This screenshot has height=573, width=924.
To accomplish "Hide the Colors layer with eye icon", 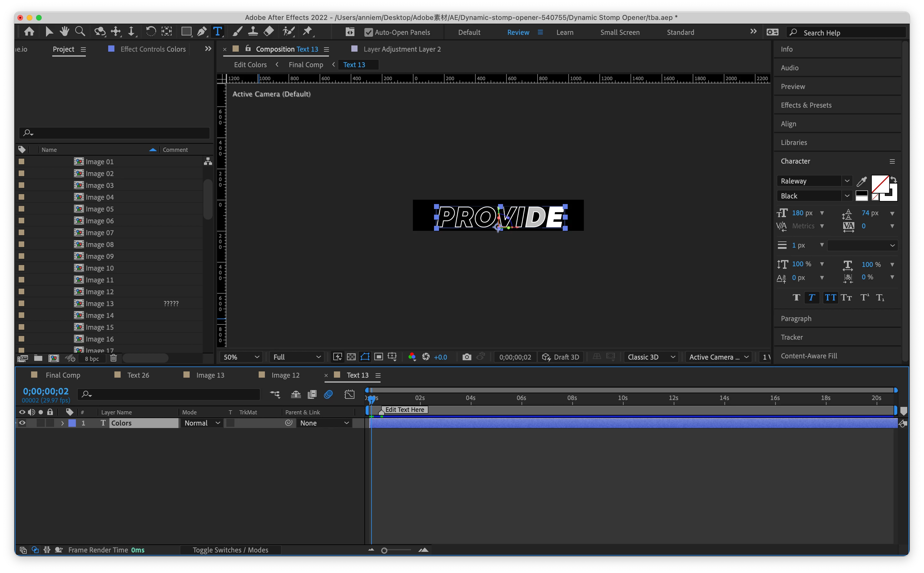I will coord(22,423).
